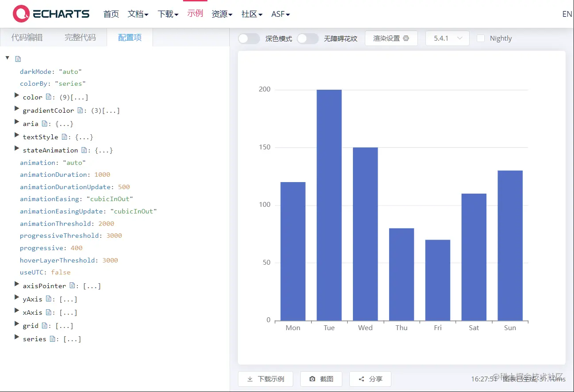Click the Fri bar in the chart

point(438,280)
